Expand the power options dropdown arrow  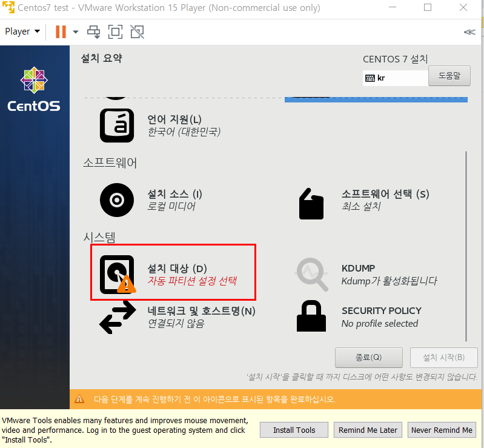click(76, 32)
